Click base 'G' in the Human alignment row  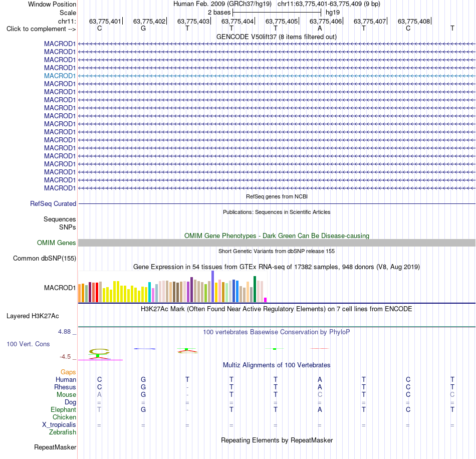click(143, 379)
